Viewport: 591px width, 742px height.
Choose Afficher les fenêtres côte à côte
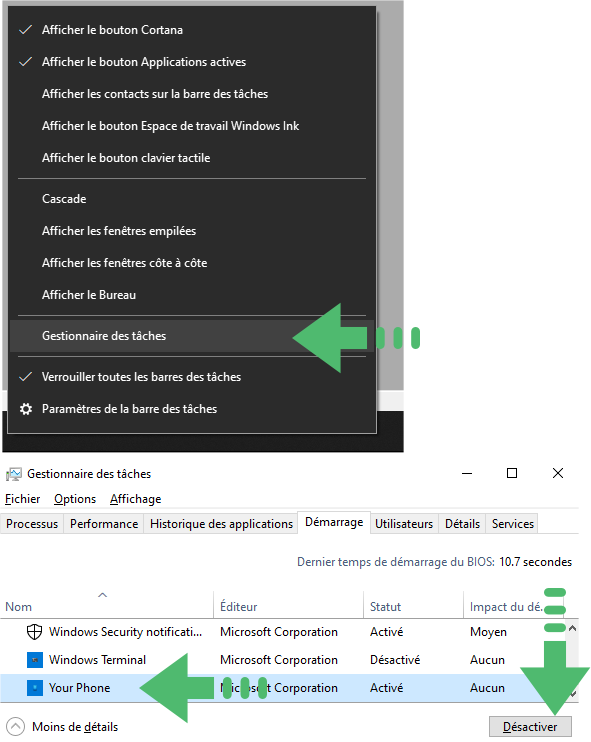[x=193, y=263]
